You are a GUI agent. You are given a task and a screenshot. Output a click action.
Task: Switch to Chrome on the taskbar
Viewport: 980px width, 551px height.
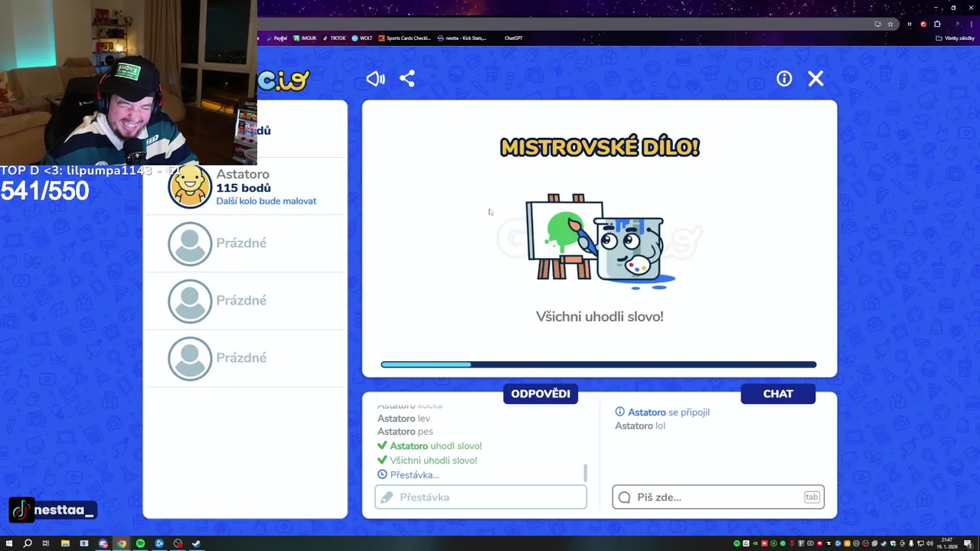[x=122, y=543]
